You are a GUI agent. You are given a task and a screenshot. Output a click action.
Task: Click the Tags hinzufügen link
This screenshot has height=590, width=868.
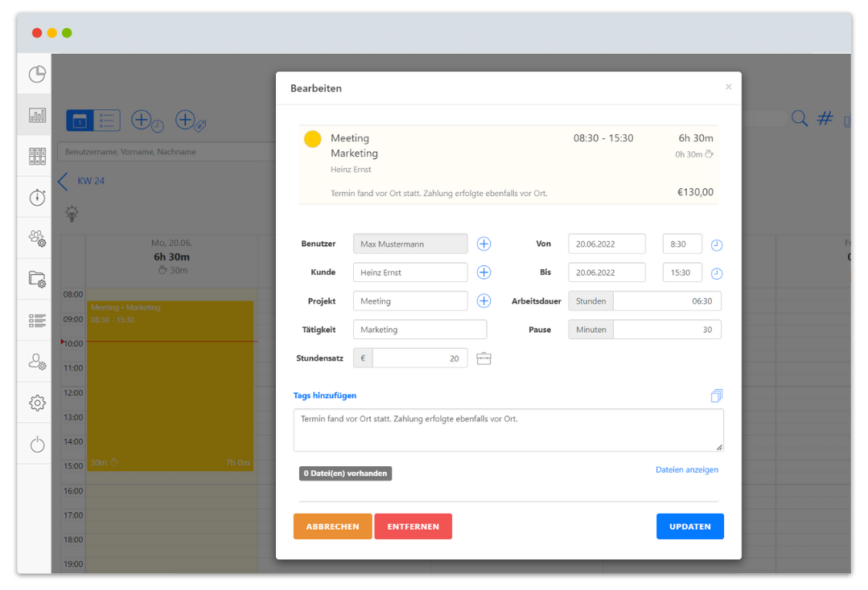click(324, 395)
